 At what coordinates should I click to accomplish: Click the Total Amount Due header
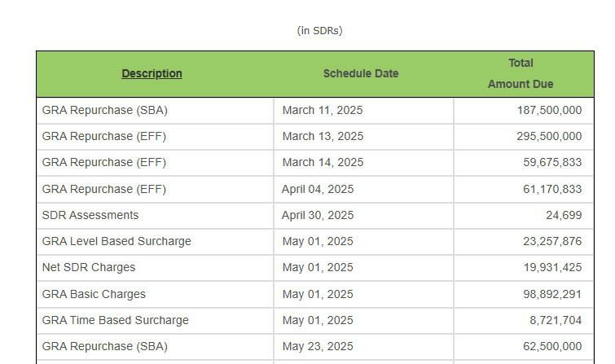(x=520, y=73)
